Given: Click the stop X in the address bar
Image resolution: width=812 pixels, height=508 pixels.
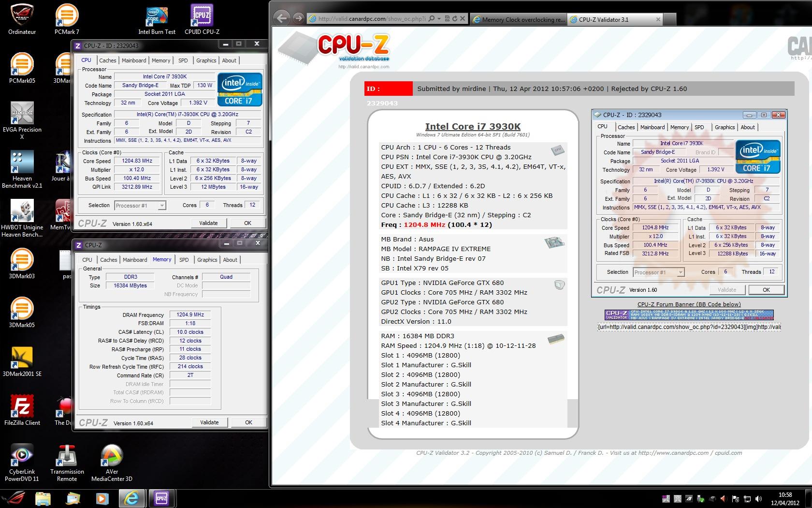Looking at the screenshot, I should 463,19.
